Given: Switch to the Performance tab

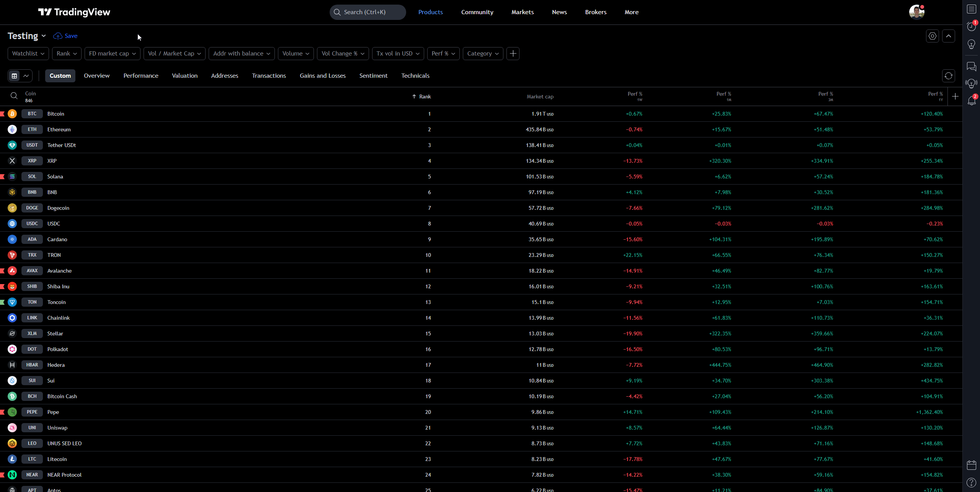Looking at the screenshot, I should (x=141, y=76).
